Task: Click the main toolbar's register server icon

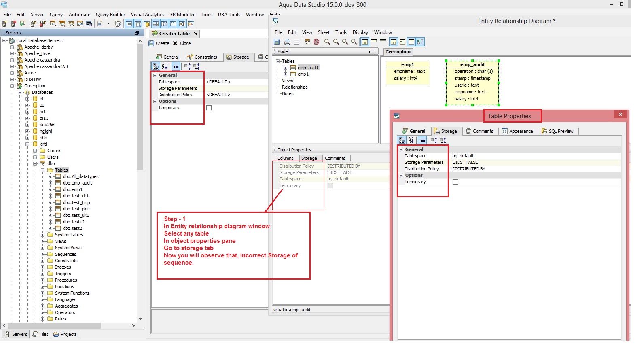Action: [x=4, y=24]
